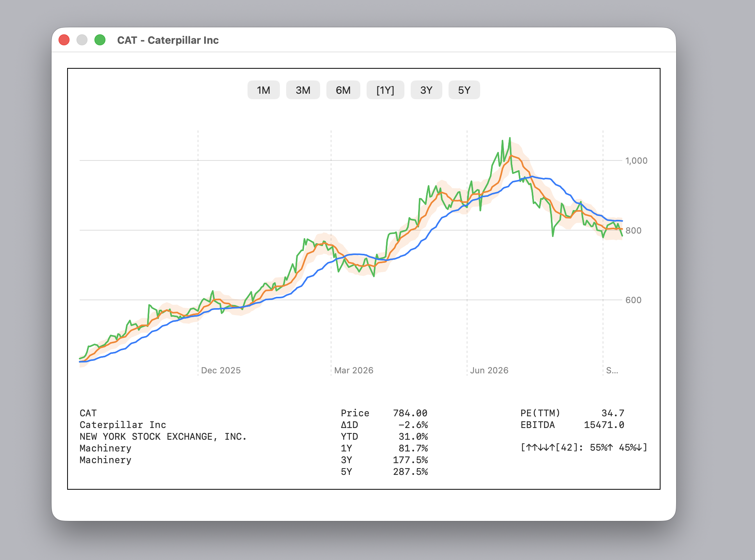Click the selected [1Y] range button

(x=385, y=90)
